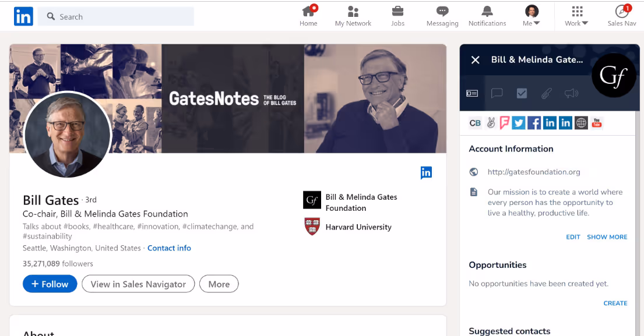Open the Facebook profile icon

(534, 123)
